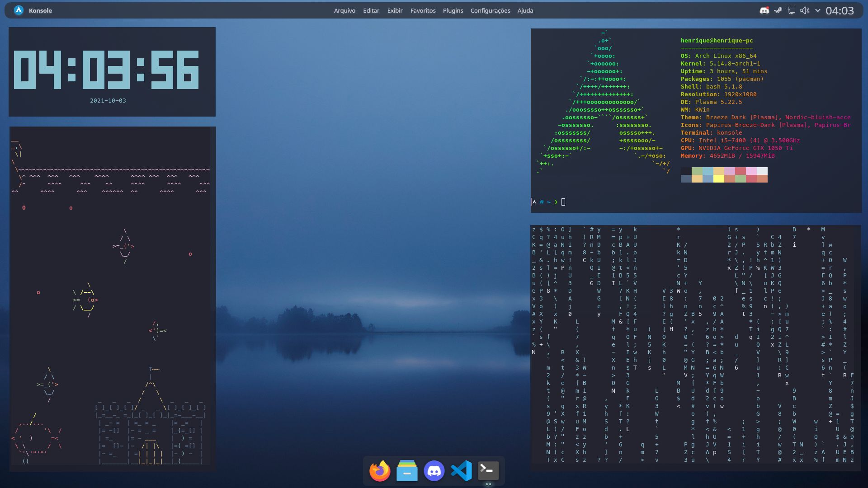Open the Arch launcher icon in top panel
The image size is (868, 488).
point(19,10)
